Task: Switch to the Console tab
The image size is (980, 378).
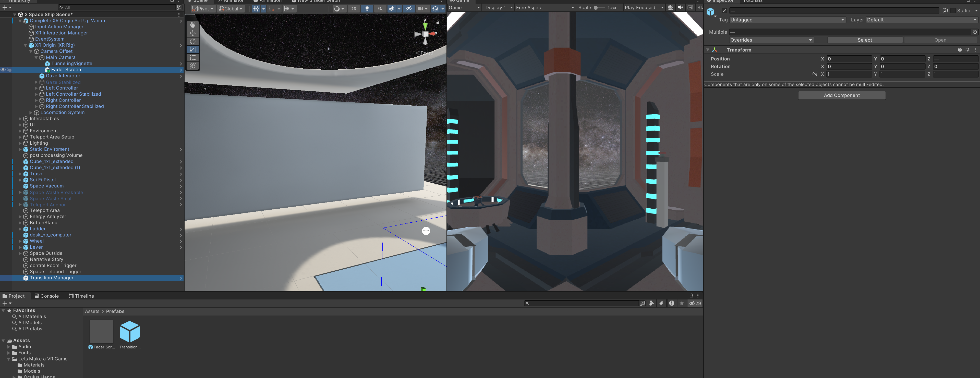Action: tap(46, 296)
